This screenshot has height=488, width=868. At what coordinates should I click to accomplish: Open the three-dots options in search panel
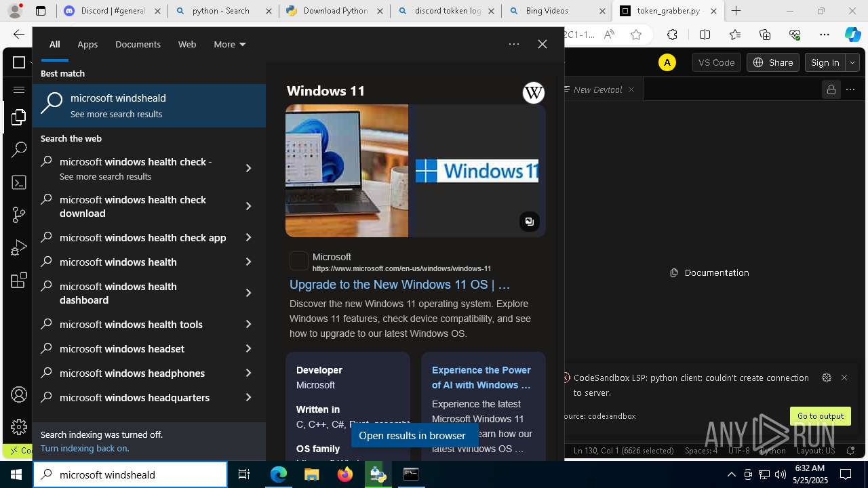514,44
